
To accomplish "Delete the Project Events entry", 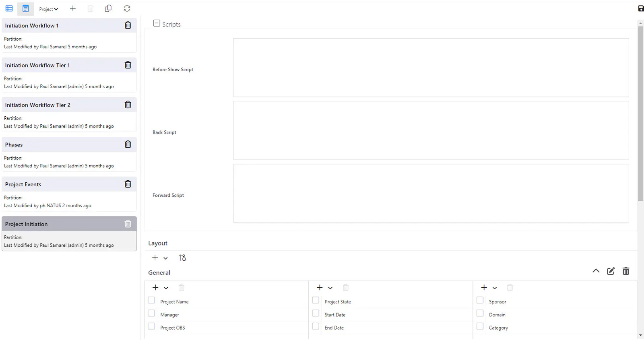I will [128, 184].
